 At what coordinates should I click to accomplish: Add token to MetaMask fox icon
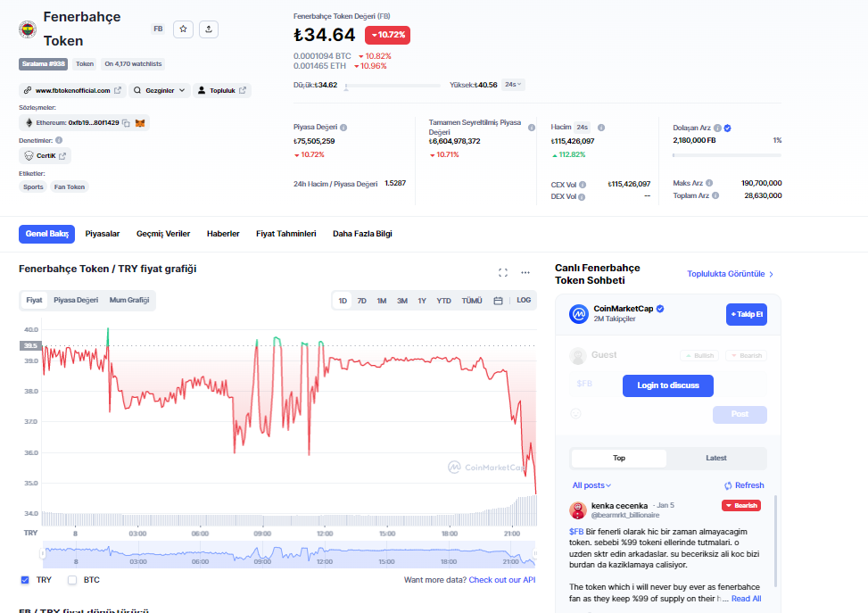140,122
